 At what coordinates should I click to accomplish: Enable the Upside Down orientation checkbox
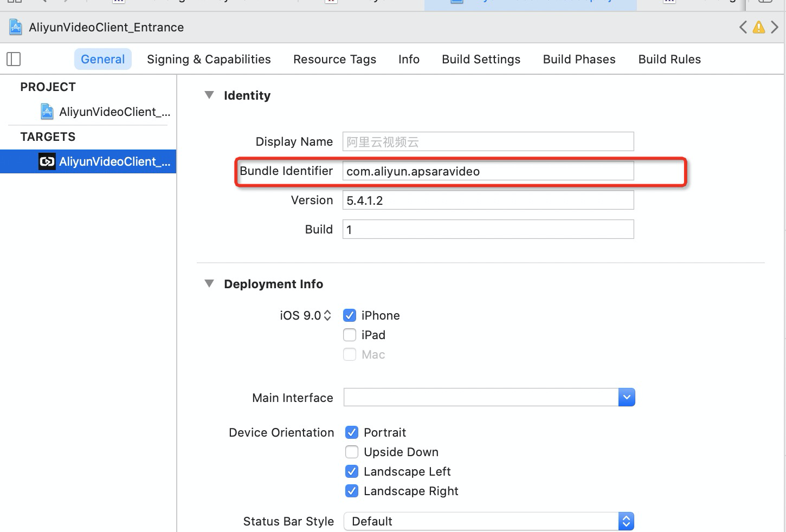(352, 452)
